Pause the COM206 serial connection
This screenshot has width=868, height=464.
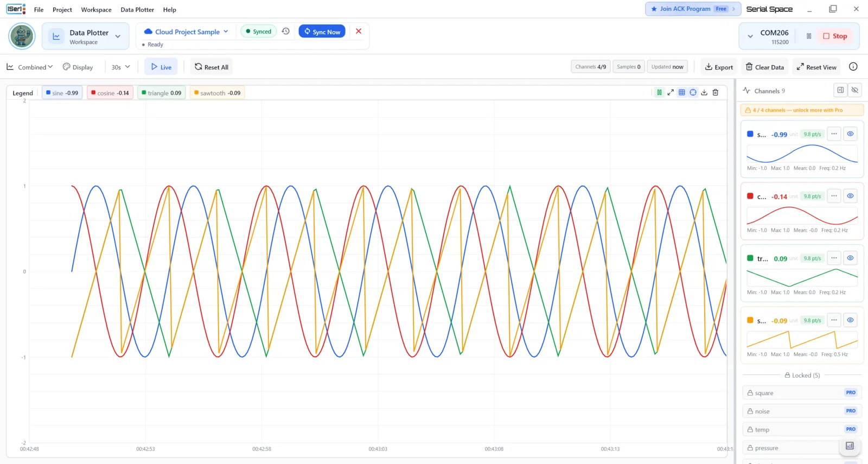pos(809,36)
